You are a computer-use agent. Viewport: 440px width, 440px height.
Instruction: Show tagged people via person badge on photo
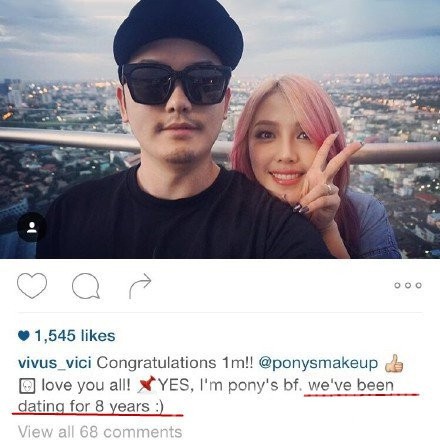point(32,227)
